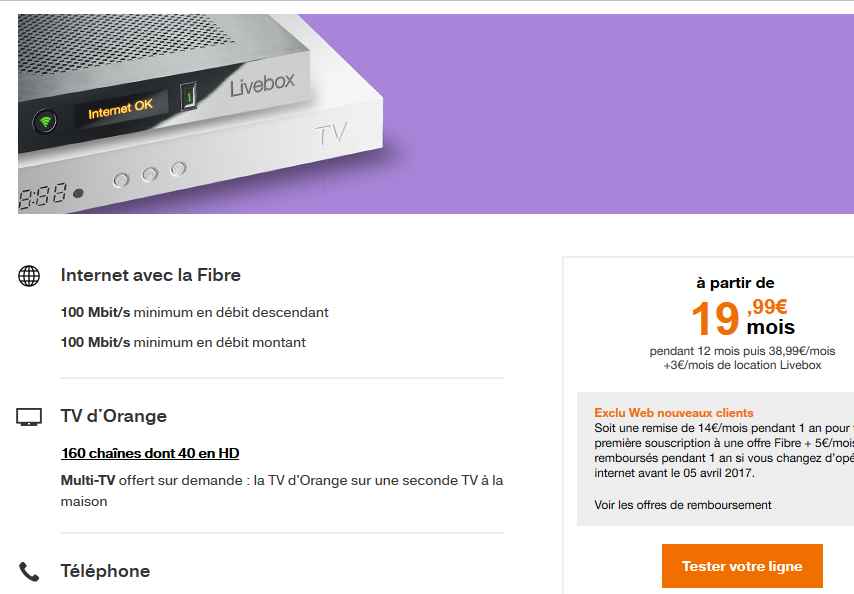
Task: Click the middle round button on the TV decoder
Action: point(149,174)
